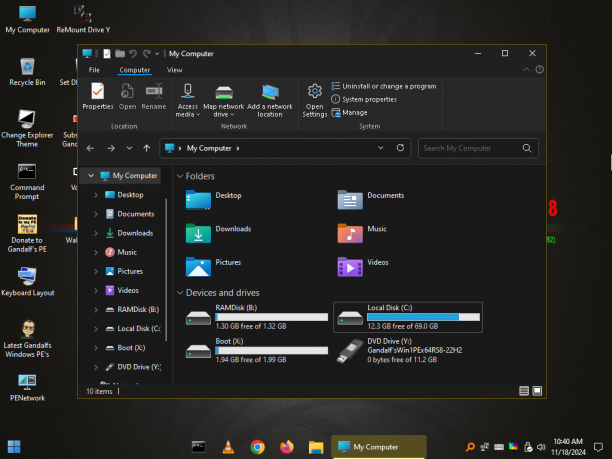The width and height of the screenshot is (612, 459).
Task: Launch VLC from the taskbar
Action: coord(228,447)
